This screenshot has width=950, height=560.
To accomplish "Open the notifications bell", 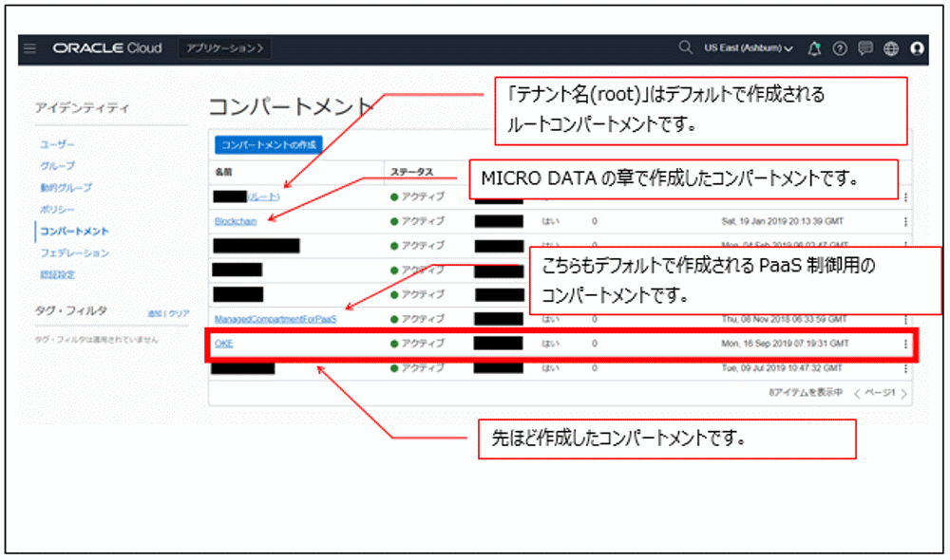I will coord(814,47).
